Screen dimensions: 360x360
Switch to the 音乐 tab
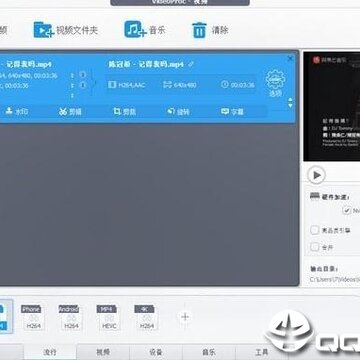click(209, 352)
